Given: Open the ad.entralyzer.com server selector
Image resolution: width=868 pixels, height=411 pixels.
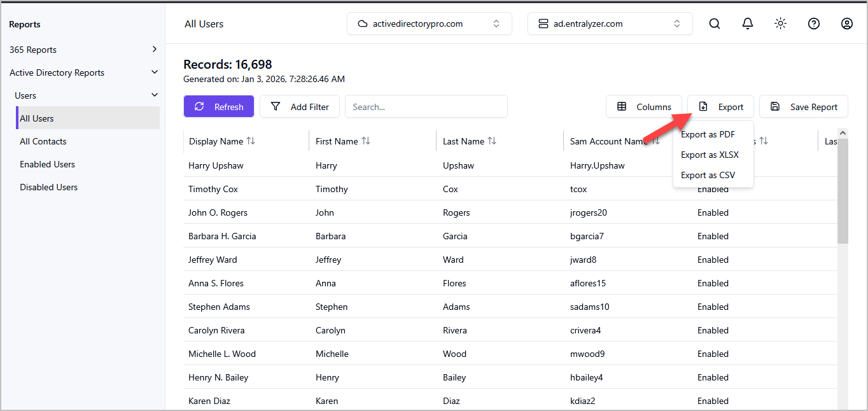Looking at the screenshot, I should pos(609,24).
